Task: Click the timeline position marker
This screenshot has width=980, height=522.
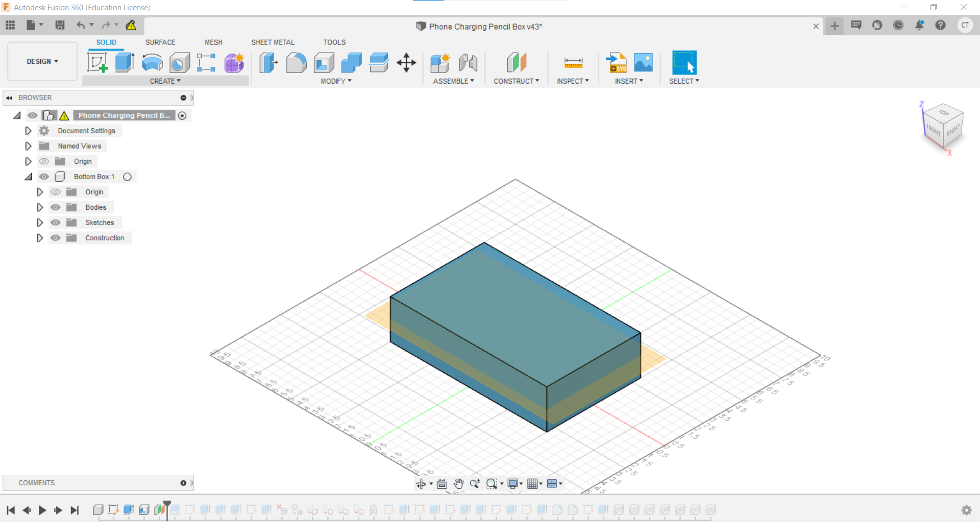Action: pyautogui.click(x=167, y=510)
